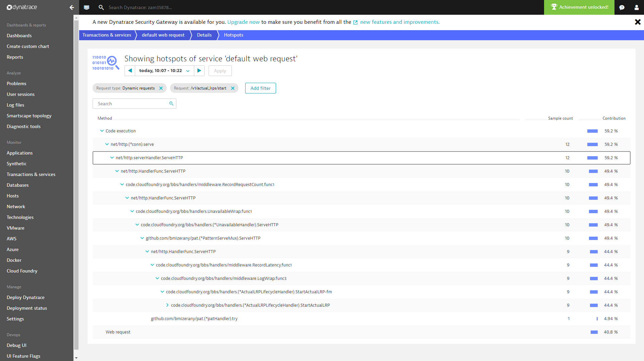This screenshot has width=644, height=361.
Task: Collapse UnavailableWrap.func1 node
Action: coord(132,212)
